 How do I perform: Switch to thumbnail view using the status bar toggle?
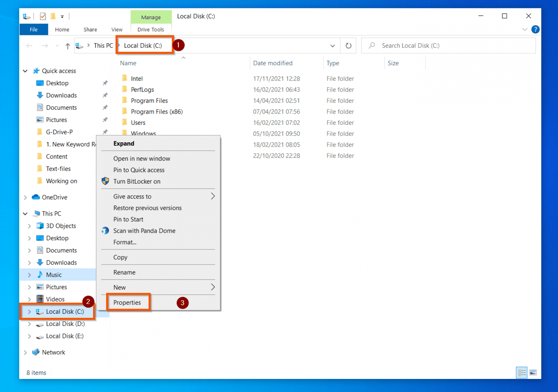[x=533, y=372]
